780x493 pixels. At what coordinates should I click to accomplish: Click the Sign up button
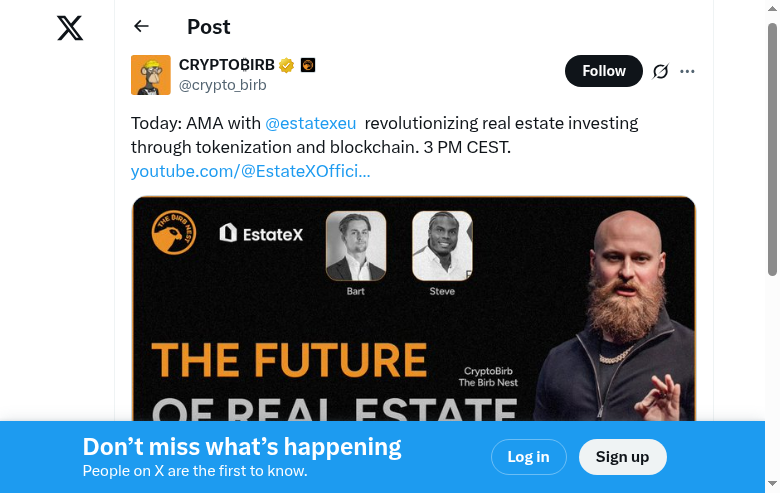pyautogui.click(x=622, y=457)
